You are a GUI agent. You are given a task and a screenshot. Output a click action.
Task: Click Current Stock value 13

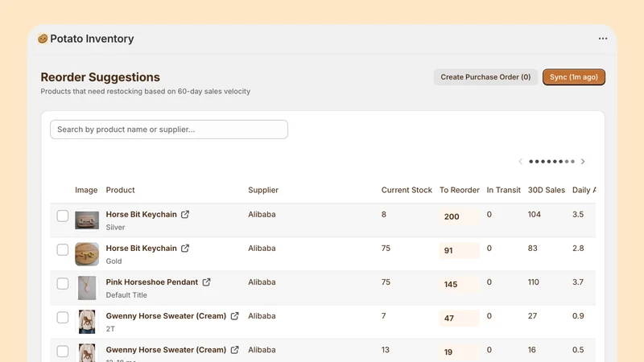[x=386, y=350]
